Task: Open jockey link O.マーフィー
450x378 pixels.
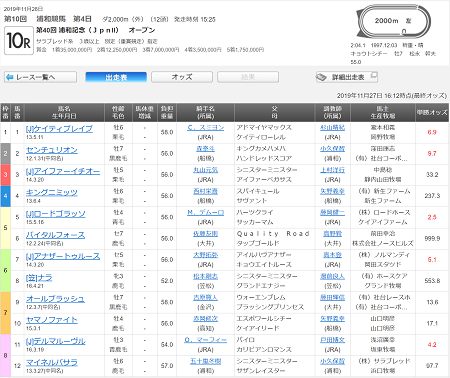Action: [205, 340]
